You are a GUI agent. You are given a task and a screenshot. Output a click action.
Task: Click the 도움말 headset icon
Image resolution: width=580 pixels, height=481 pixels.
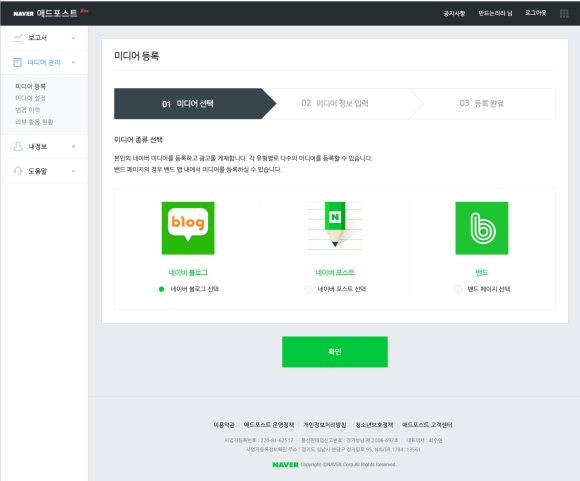[18, 171]
